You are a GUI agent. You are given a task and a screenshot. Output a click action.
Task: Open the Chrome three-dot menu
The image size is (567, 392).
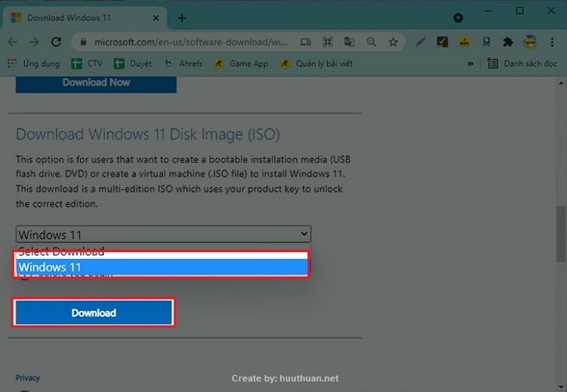552,42
